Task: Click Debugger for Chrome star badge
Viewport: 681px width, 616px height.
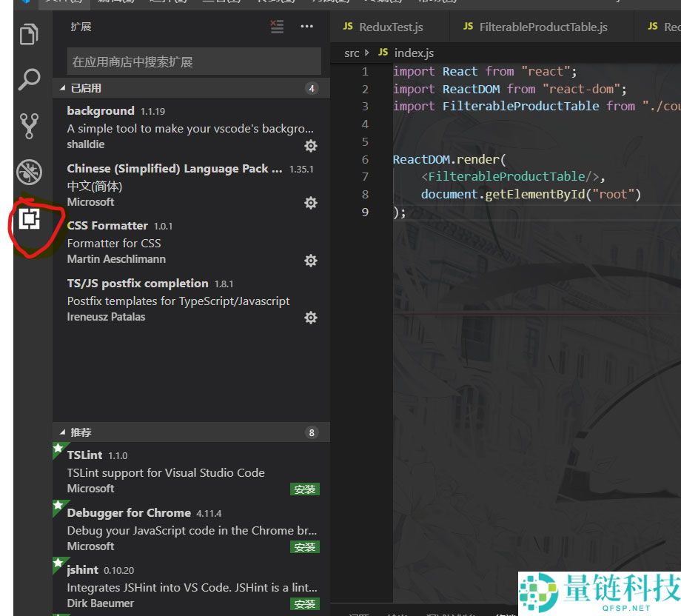Action: 58,506
